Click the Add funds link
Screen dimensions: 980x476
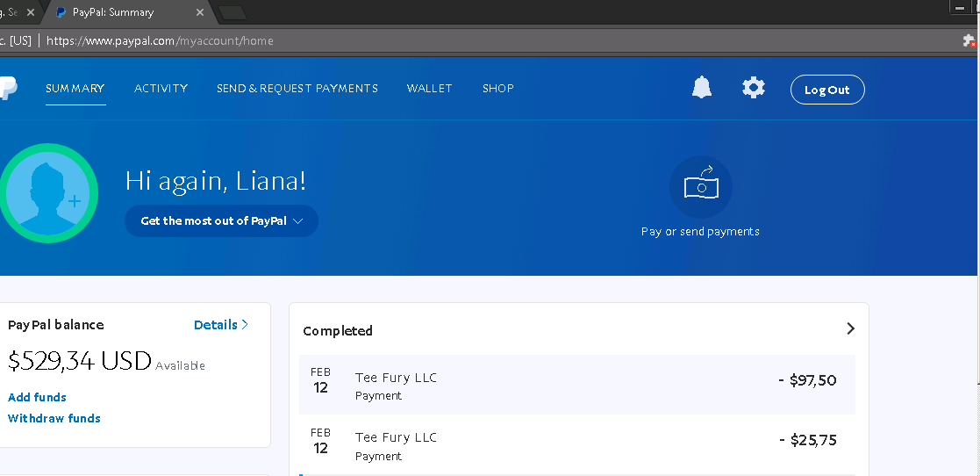37,397
